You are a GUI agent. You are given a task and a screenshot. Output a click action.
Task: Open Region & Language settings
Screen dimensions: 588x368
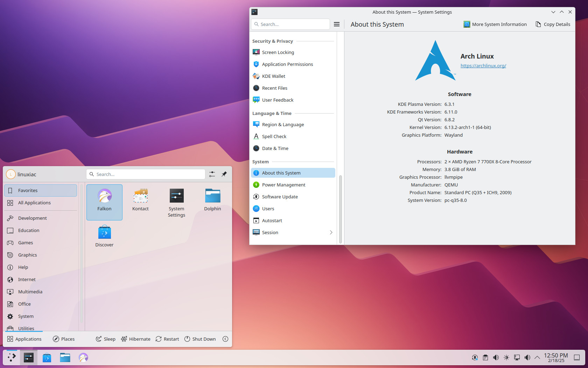(x=293, y=124)
